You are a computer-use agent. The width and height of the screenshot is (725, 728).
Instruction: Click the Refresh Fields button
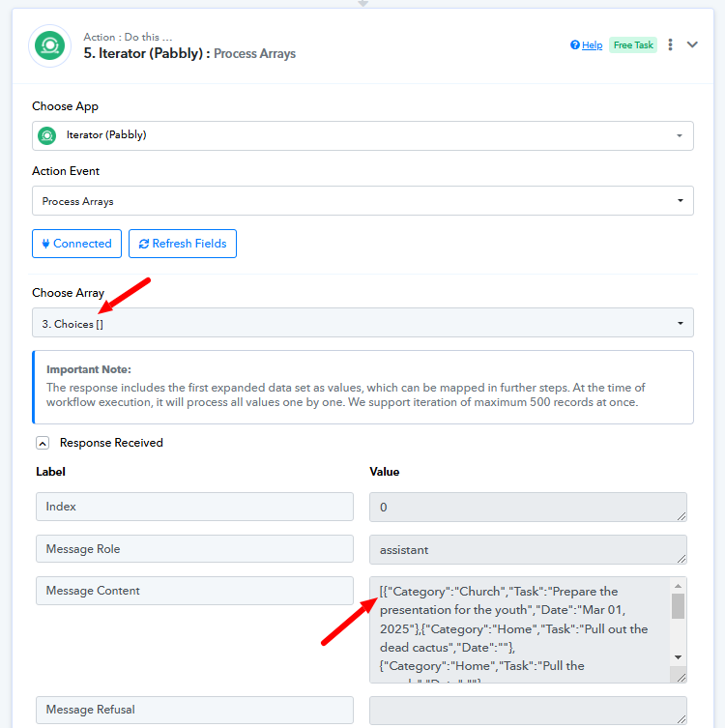[183, 244]
